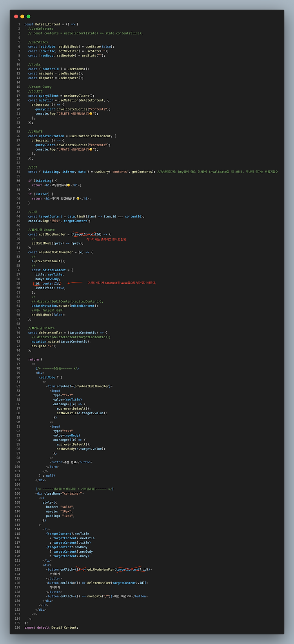Screen dimensions: 294x644
Task: Click the red close window dot
Action: click(x=16, y=16)
